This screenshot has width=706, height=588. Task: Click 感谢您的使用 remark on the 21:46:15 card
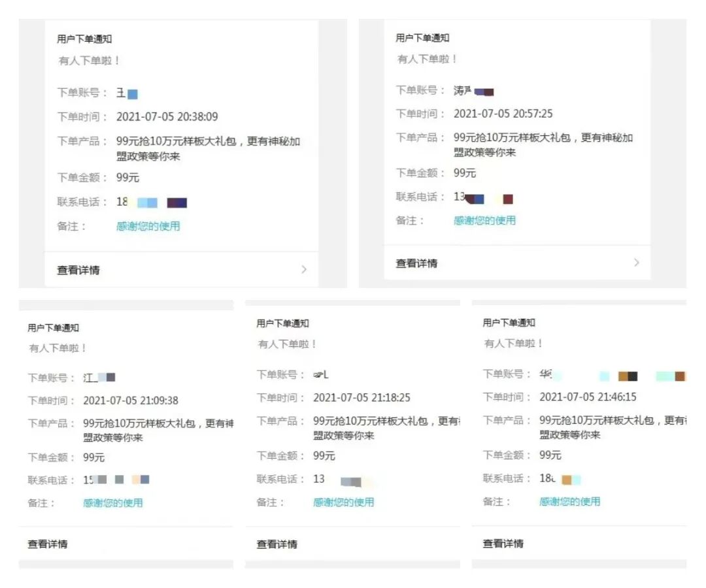click(569, 501)
